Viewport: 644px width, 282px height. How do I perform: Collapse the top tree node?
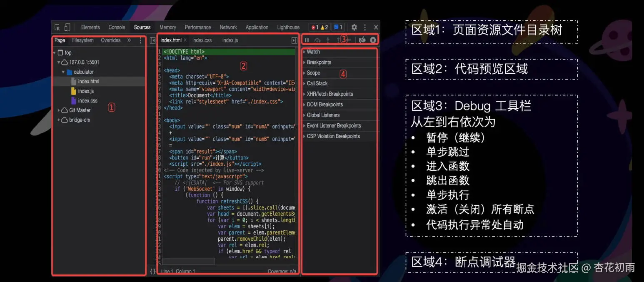54,53
